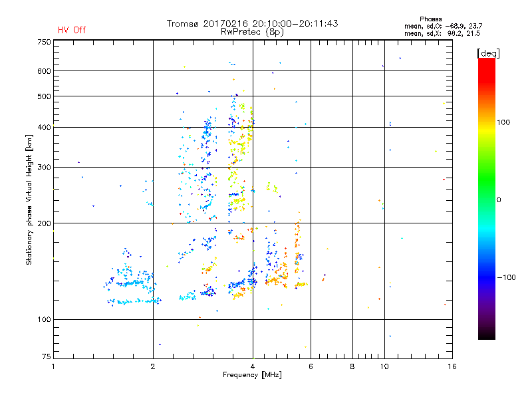The height and width of the screenshot is (399, 532).
Task: Click the x-axis tick label '6'
Action: click(x=311, y=366)
